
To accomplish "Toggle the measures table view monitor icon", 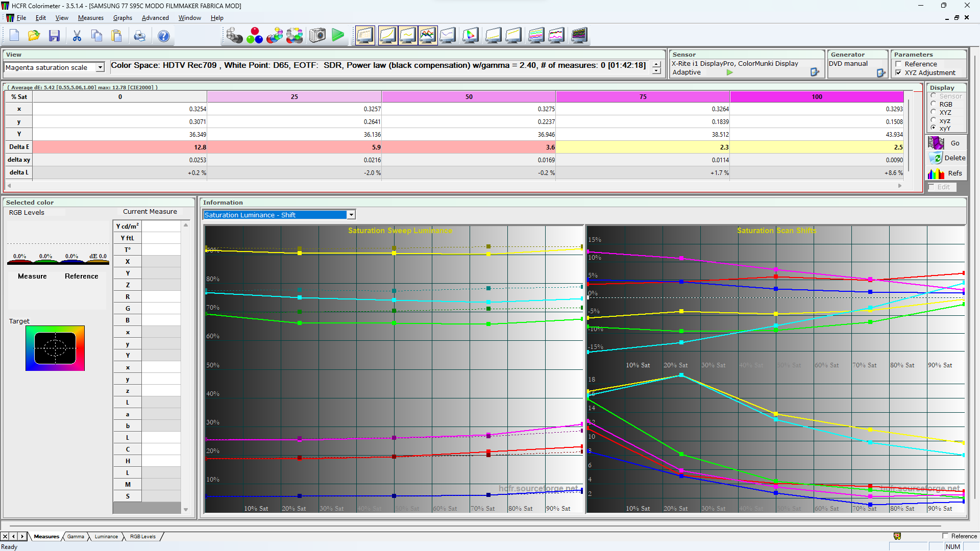I will coord(365,35).
